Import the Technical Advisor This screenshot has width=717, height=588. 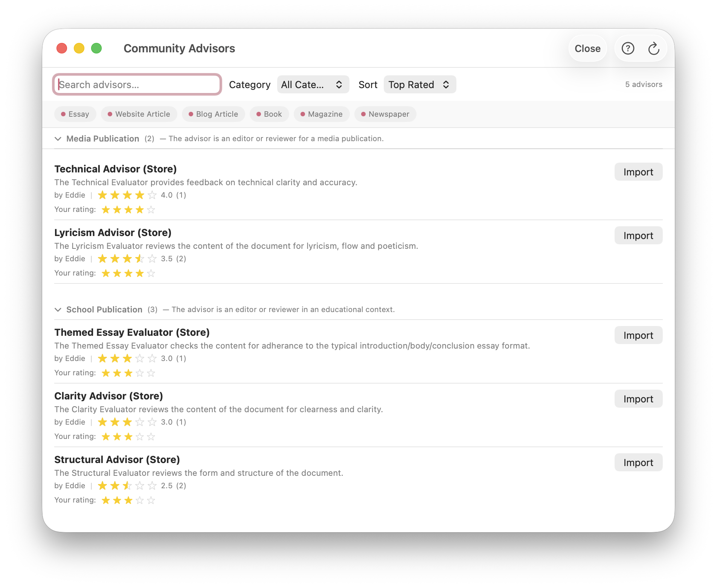point(638,172)
